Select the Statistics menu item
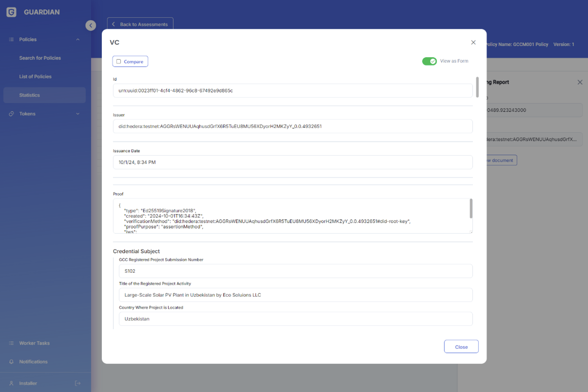This screenshot has width=588, height=392. (x=29, y=95)
